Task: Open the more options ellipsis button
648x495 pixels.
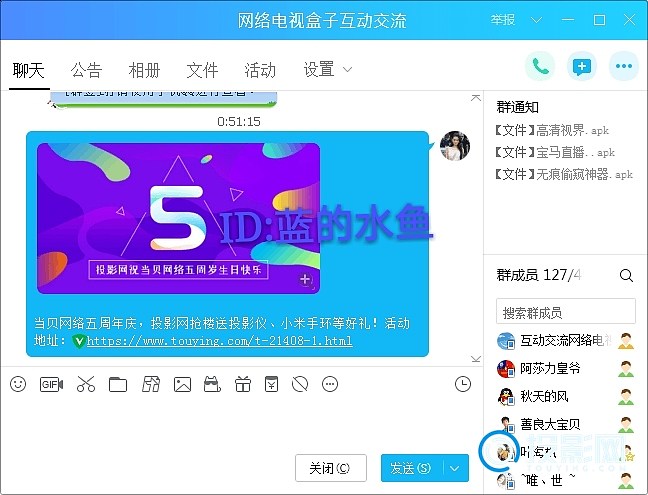Action: pyautogui.click(x=624, y=66)
